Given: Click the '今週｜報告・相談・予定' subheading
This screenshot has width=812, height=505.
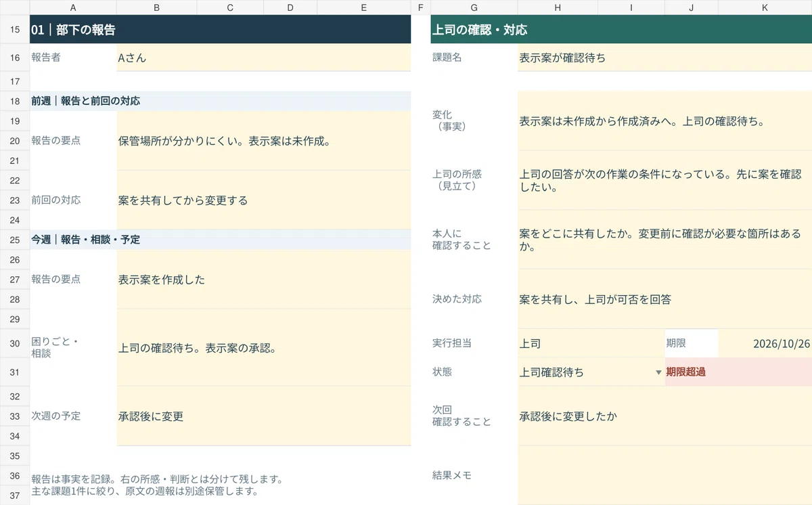Looking at the screenshot, I should pyautogui.click(x=220, y=240).
